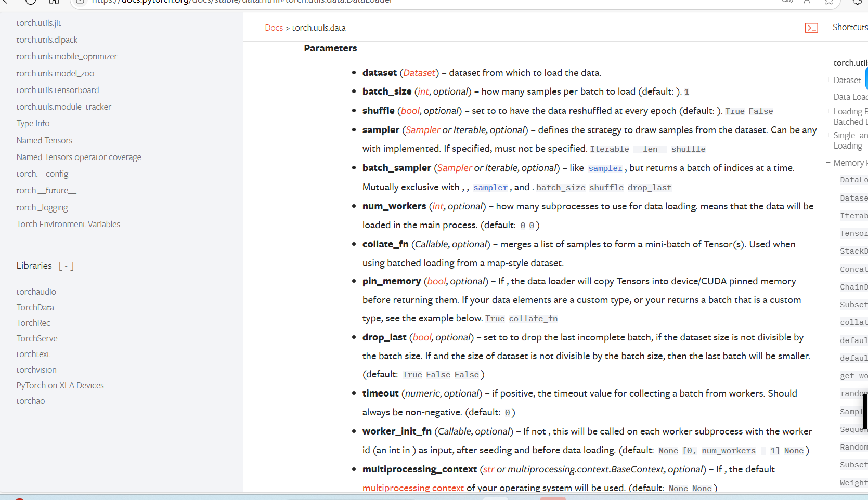The height and width of the screenshot is (500, 868).
Task: Open torch.utils.model_zoo page
Action: [x=55, y=74]
